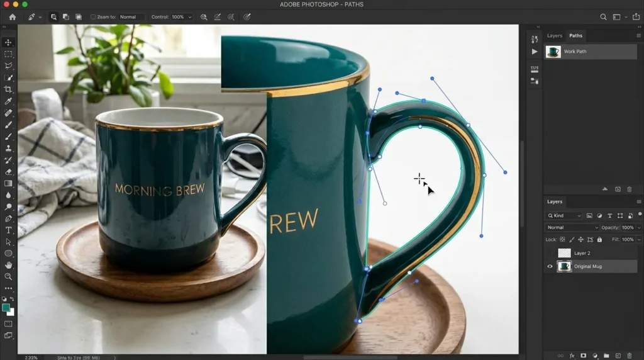The width and height of the screenshot is (644, 360).
Task: Toggle Lock transparent pixels icon
Action: click(562, 239)
